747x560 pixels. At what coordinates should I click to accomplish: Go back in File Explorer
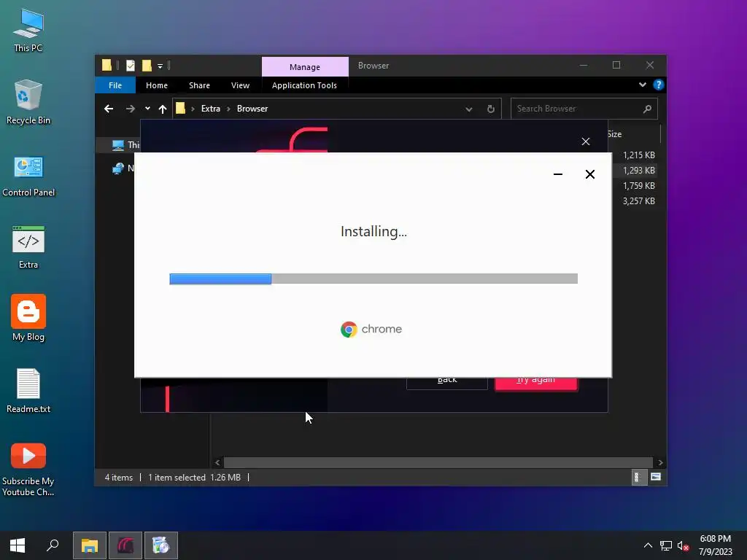pos(109,109)
